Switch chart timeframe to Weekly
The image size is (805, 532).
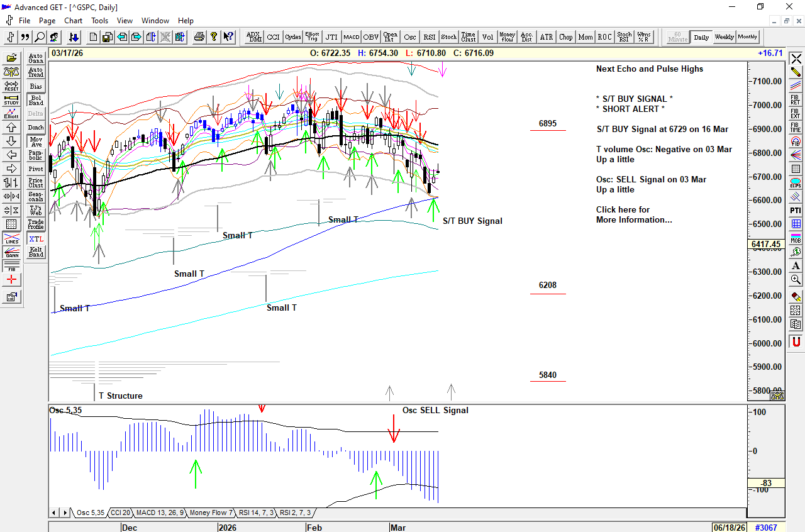pyautogui.click(x=724, y=37)
